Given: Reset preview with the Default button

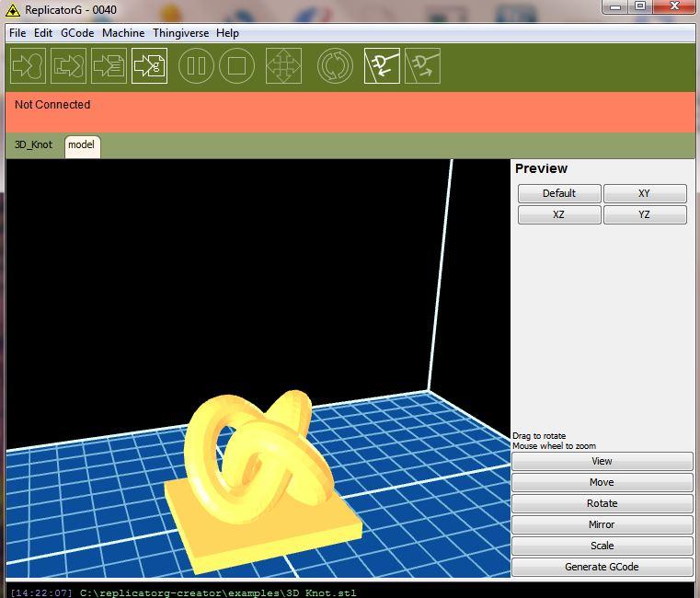Looking at the screenshot, I should click(x=558, y=193).
